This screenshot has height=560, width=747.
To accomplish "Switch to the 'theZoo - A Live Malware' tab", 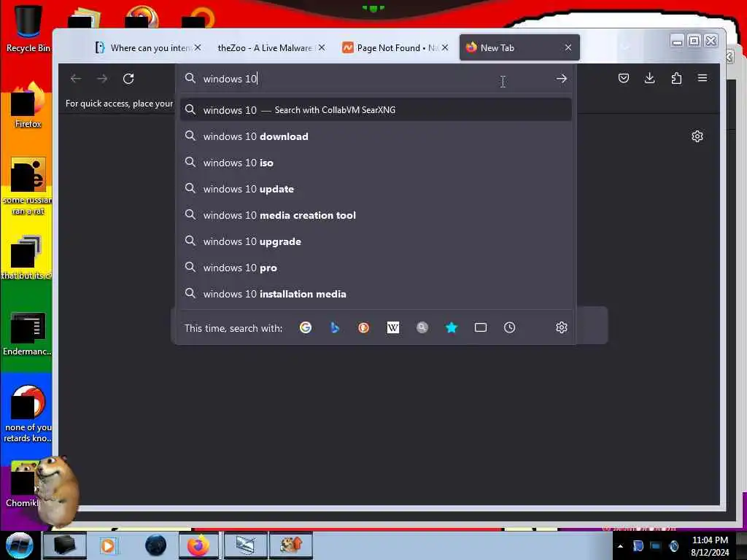I will (266, 47).
